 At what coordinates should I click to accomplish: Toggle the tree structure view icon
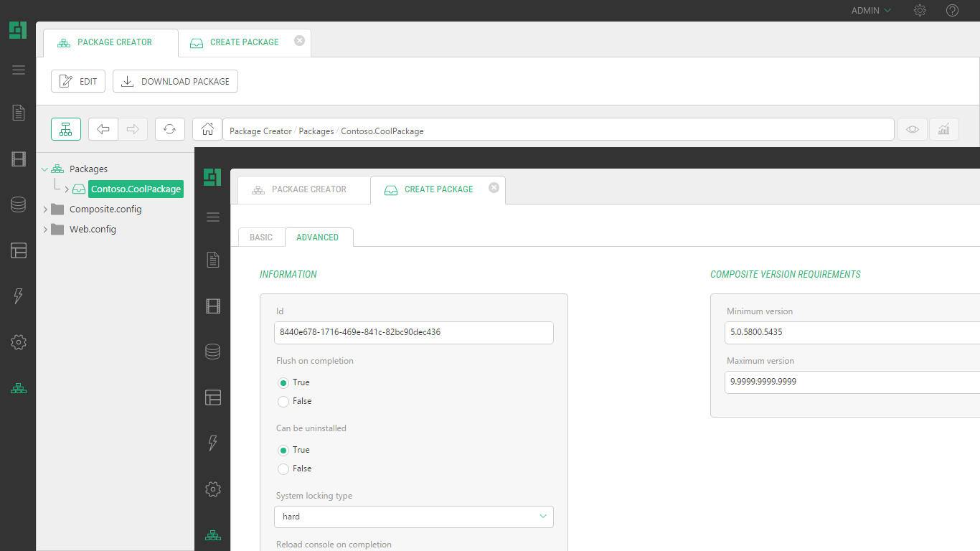(66, 129)
